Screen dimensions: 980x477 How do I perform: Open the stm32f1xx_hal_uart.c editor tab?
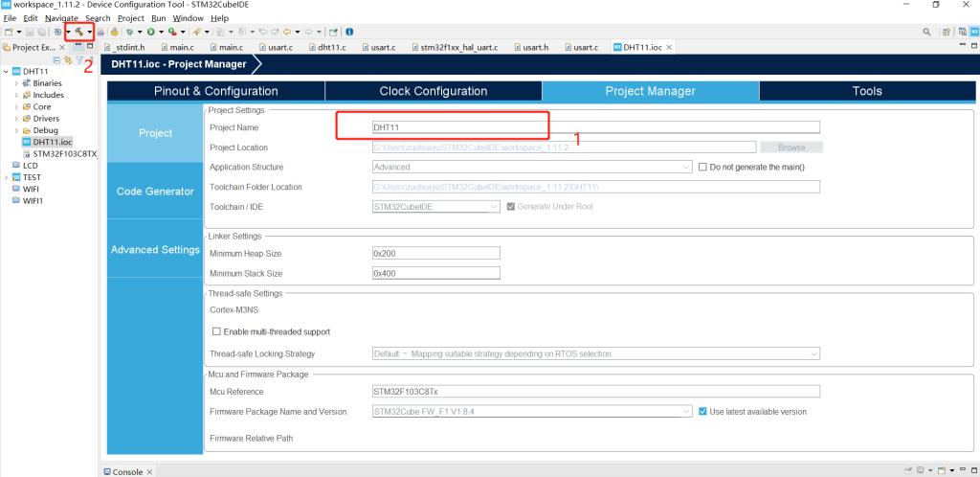(455, 48)
